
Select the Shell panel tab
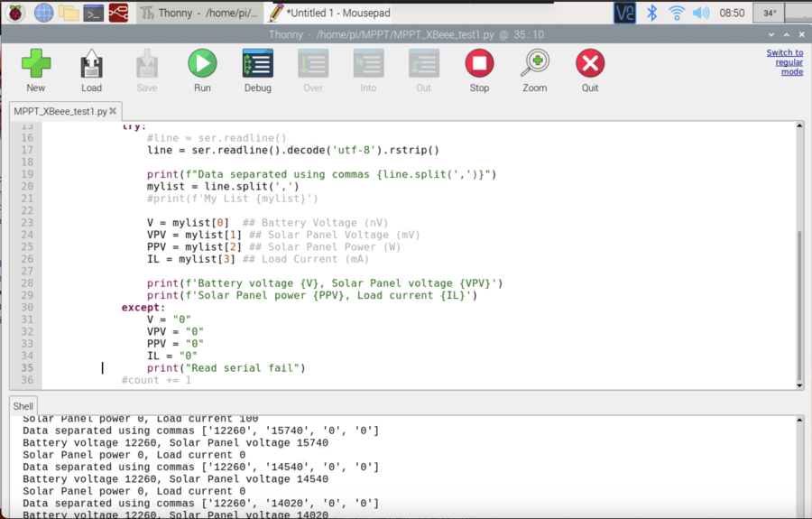point(23,406)
